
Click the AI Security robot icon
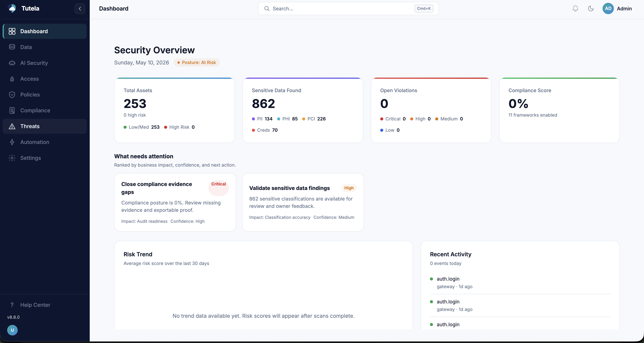click(12, 63)
